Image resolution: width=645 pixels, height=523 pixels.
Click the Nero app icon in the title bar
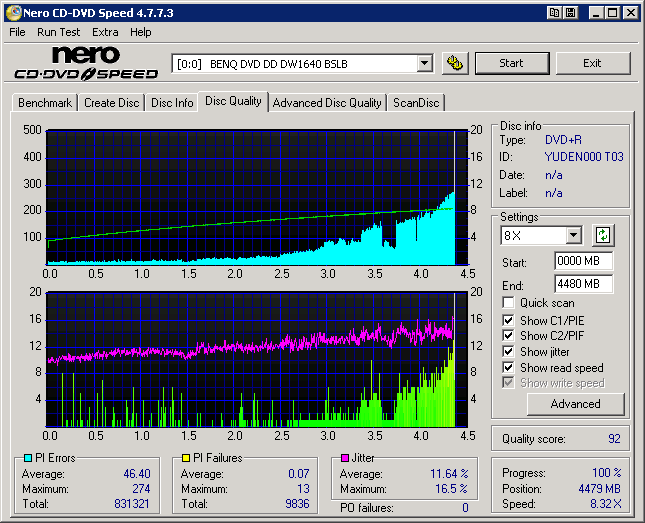[12, 13]
